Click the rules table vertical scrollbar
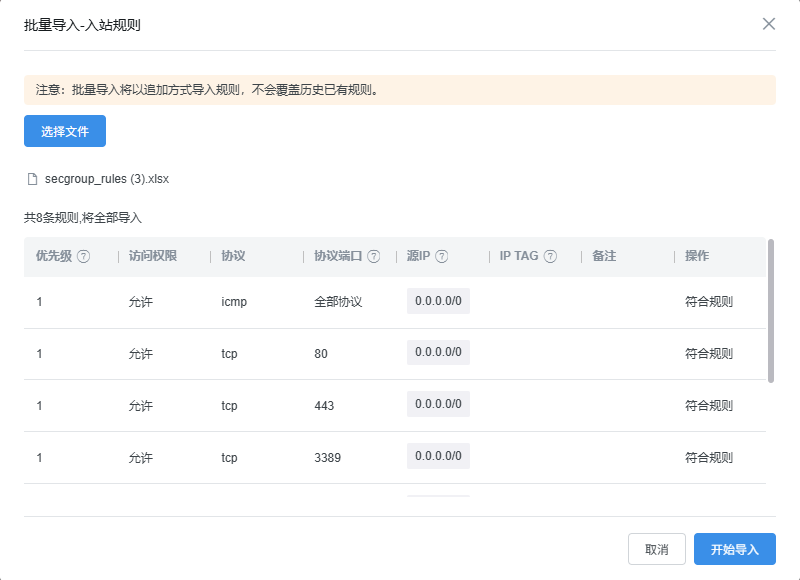Image resolution: width=800 pixels, height=580 pixels. coord(770,310)
